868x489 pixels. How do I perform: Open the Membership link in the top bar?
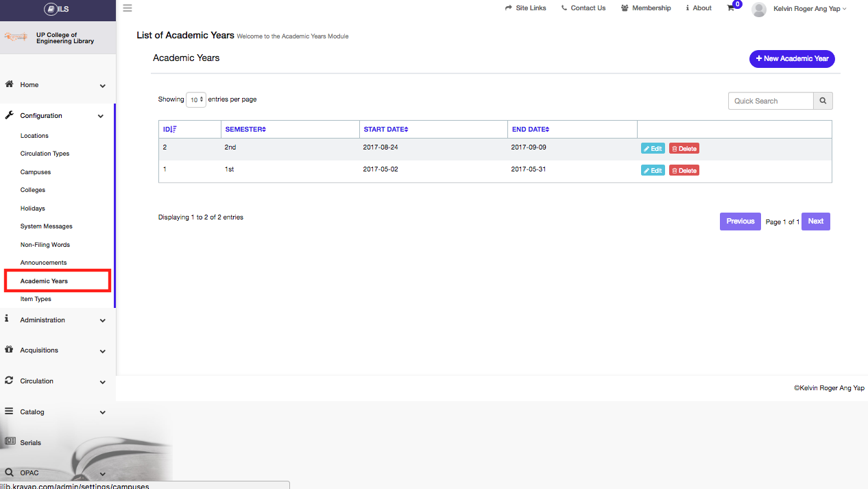tap(646, 8)
